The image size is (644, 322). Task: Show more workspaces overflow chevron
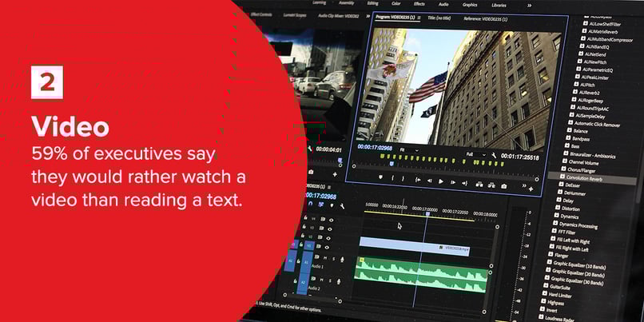pyautogui.click(x=530, y=6)
